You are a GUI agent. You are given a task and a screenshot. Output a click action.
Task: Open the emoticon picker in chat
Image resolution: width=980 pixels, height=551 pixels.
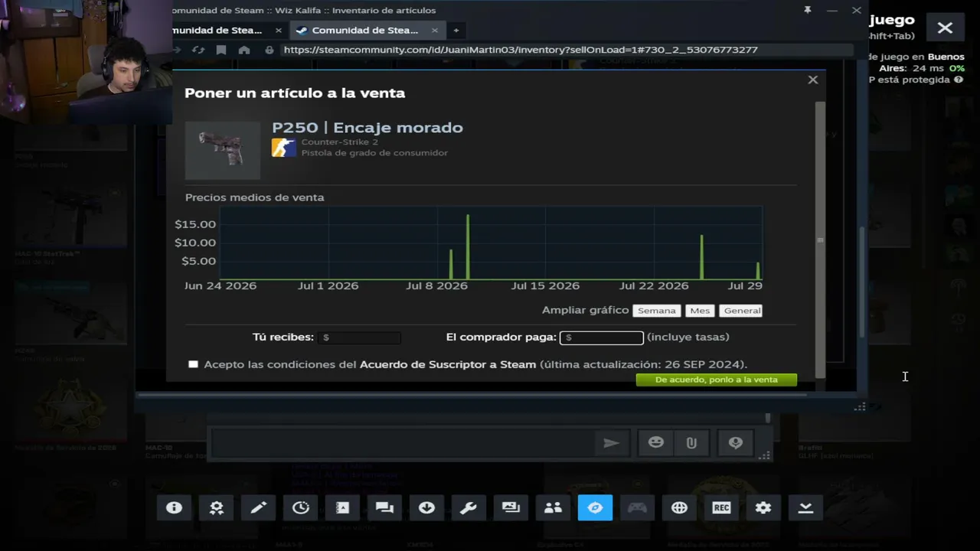656,442
